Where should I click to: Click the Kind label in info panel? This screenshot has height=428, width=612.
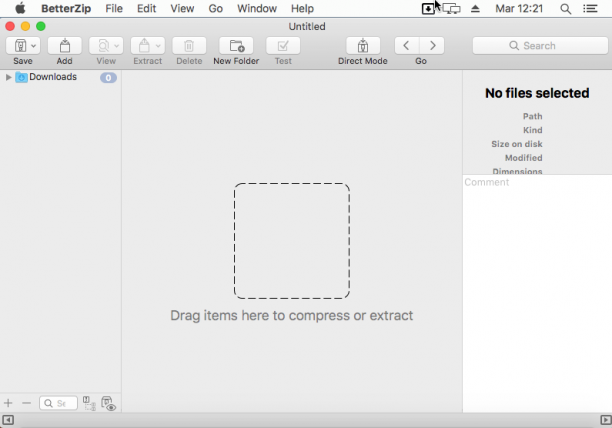pyautogui.click(x=532, y=130)
